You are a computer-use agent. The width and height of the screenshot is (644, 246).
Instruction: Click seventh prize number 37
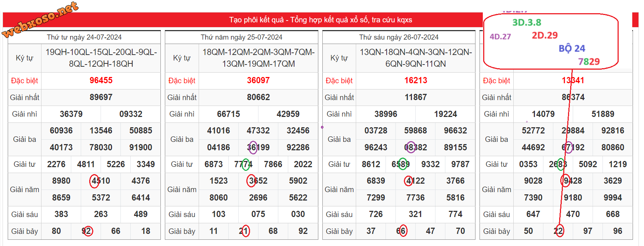point(371,231)
